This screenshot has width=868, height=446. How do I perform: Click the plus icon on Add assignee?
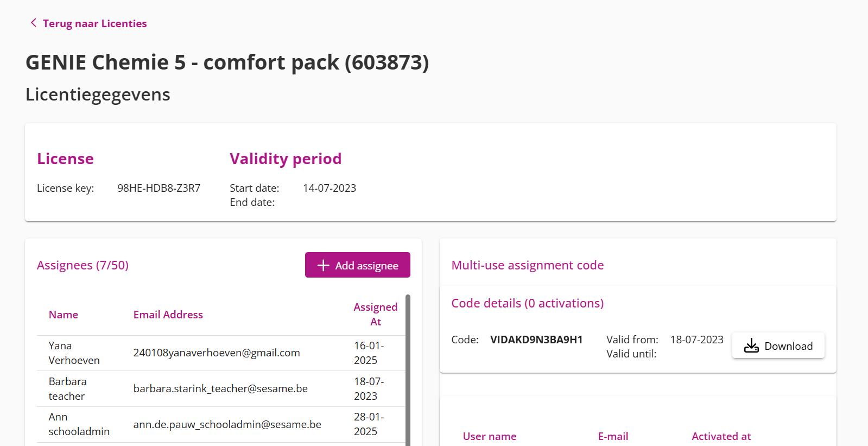[323, 265]
